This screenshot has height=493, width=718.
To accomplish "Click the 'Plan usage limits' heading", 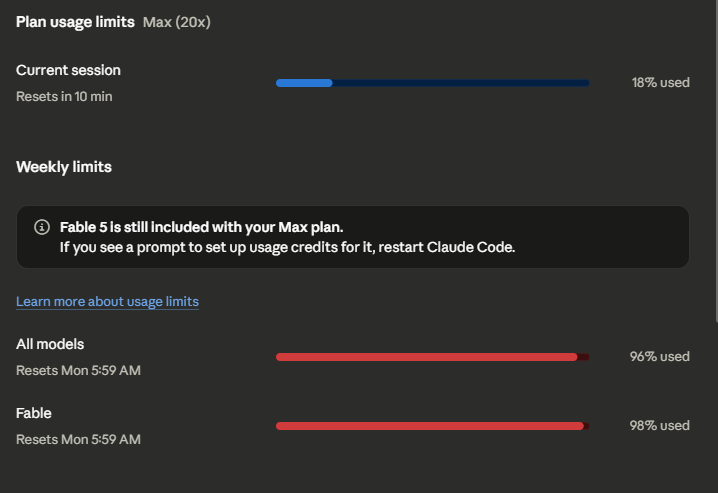I will (x=75, y=22).
